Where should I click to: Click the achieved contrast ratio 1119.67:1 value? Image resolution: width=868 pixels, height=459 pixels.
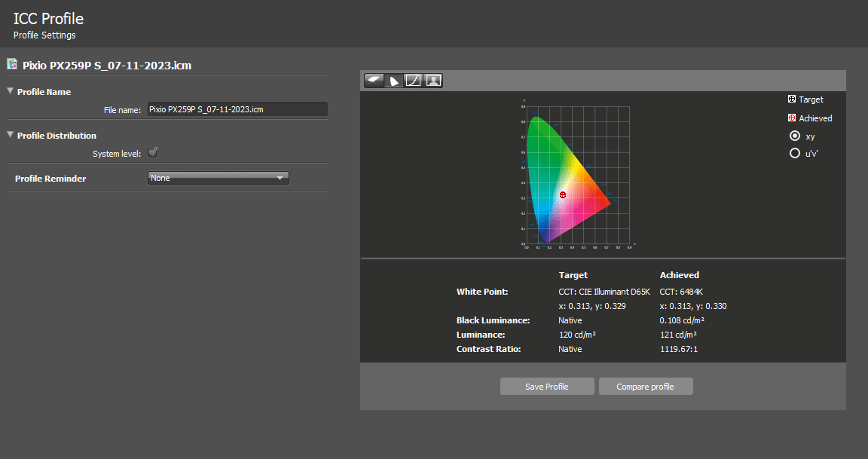(x=679, y=349)
